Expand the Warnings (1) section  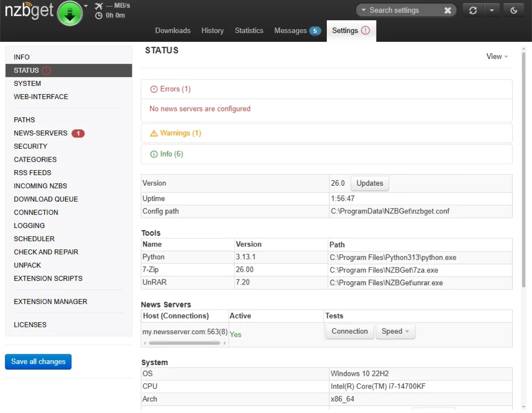pos(180,133)
